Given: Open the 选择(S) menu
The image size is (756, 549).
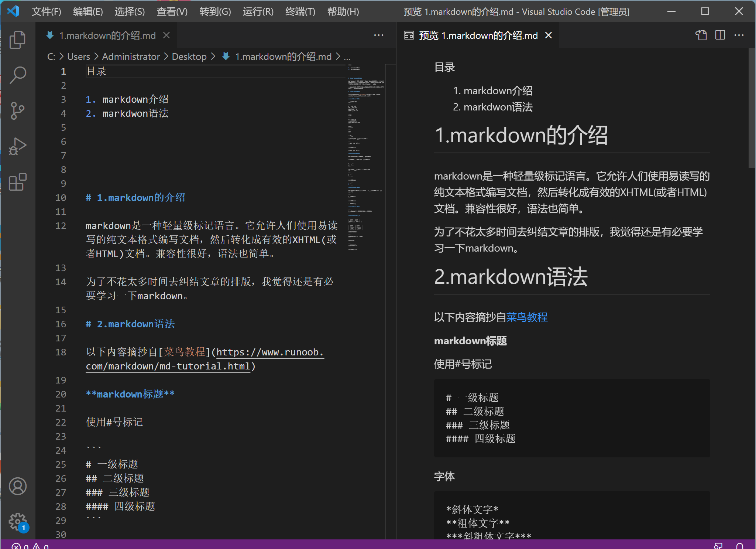Looking at the screenshot, I should coord(130,11).
